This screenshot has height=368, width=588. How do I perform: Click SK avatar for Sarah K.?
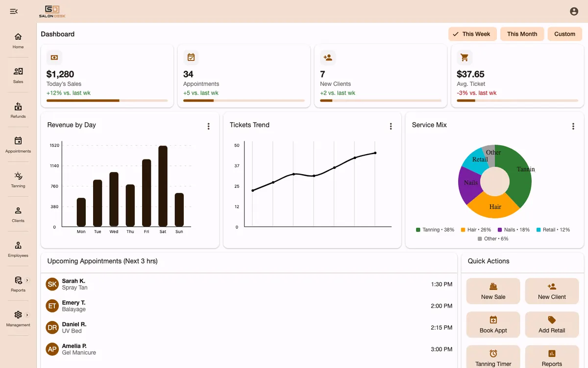[x=52, y=284]
